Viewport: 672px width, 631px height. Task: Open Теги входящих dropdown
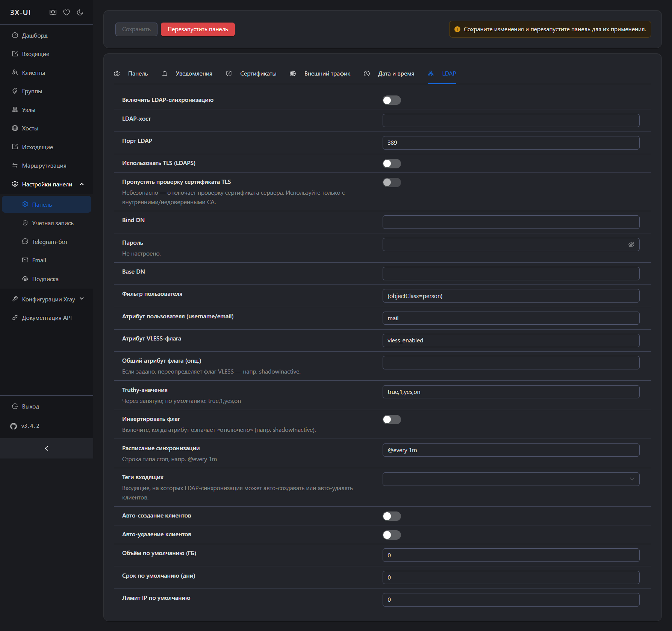511,479
